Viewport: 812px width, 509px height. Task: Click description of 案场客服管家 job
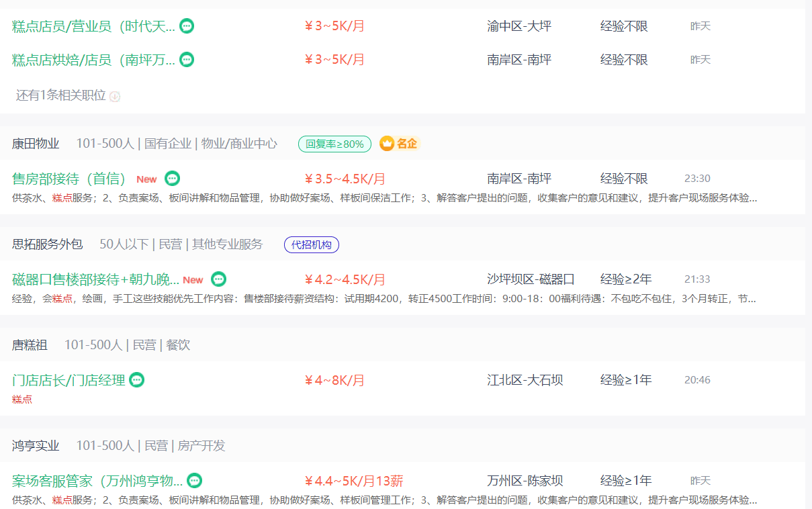point(384,500)
